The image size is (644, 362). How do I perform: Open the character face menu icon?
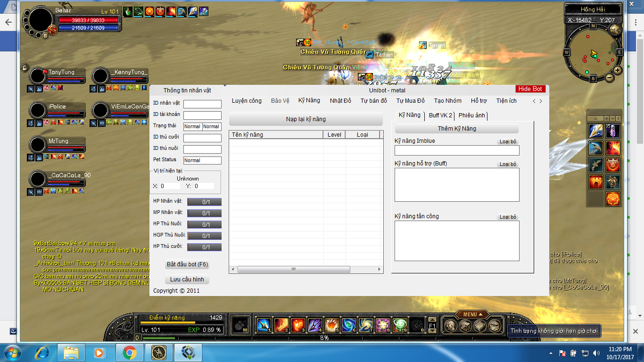pos(451,326)
